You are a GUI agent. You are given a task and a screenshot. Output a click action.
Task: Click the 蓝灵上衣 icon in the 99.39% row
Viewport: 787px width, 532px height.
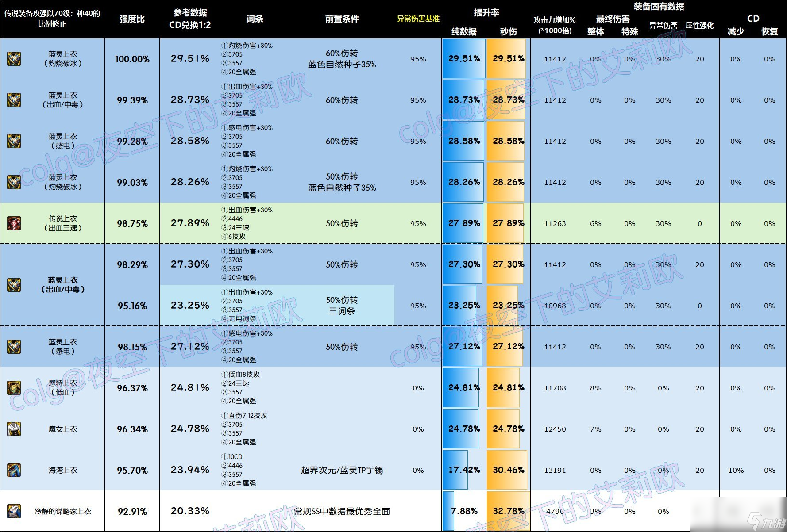(14, 100)
